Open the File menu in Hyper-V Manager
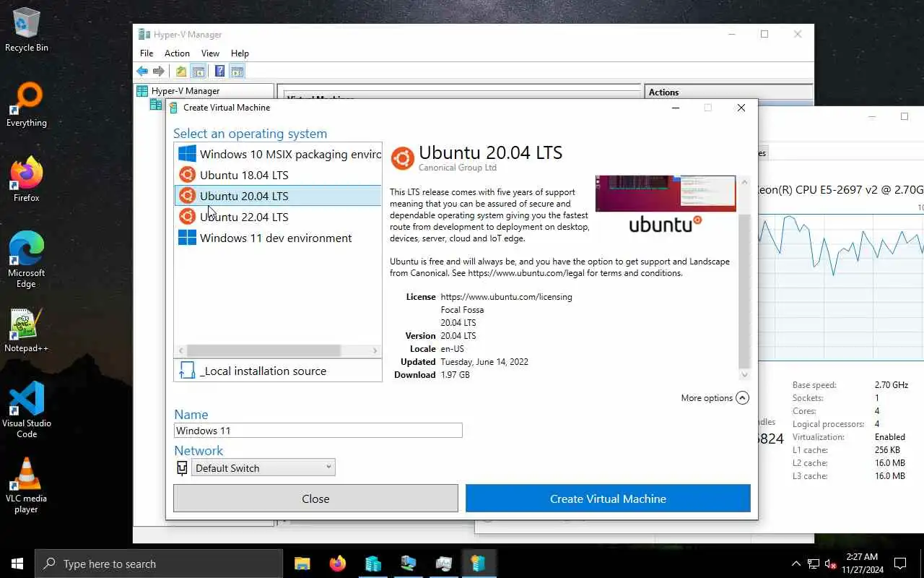This screenshot has height=578, width=924. pos(147,53)
